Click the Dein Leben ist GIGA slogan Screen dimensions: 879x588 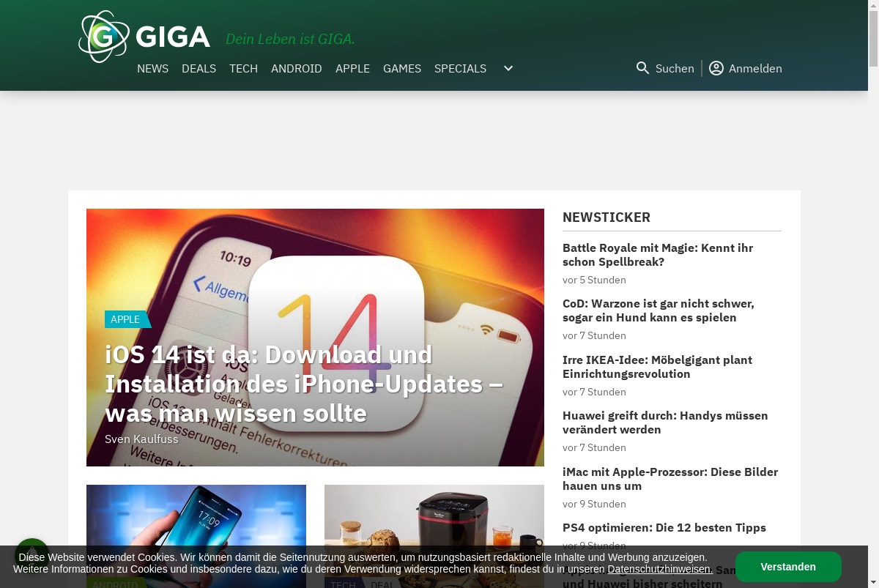(290, 39)
